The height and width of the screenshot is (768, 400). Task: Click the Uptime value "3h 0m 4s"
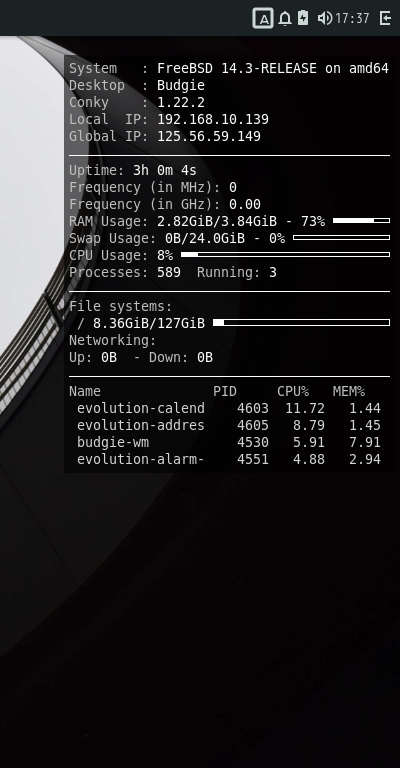click(x=165, y=170)
